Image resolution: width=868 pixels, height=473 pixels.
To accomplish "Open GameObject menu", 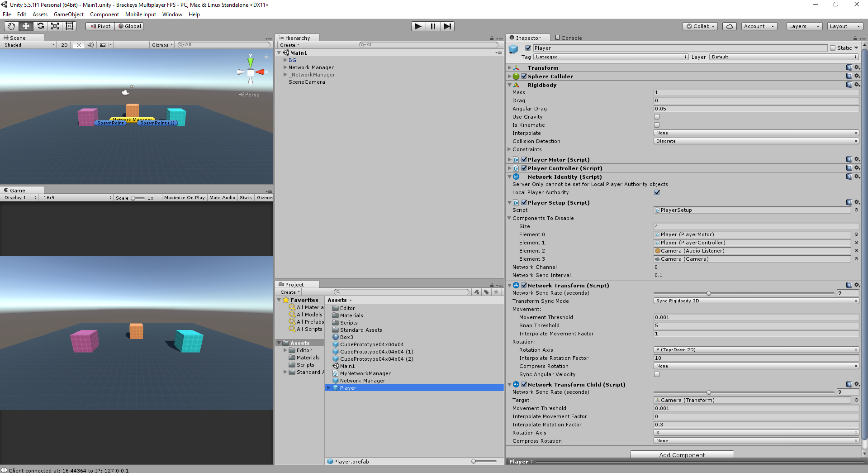I will click(69, 14).
